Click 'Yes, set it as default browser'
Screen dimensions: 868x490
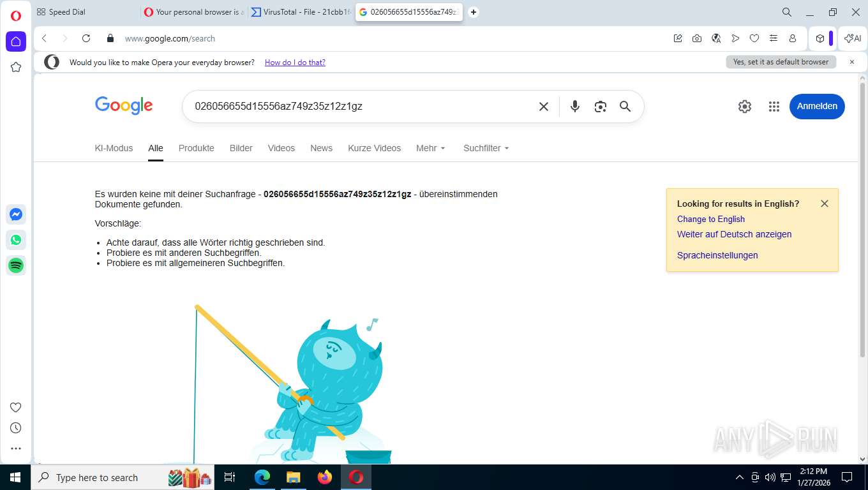pyautogui.click(x=781, y=62)
